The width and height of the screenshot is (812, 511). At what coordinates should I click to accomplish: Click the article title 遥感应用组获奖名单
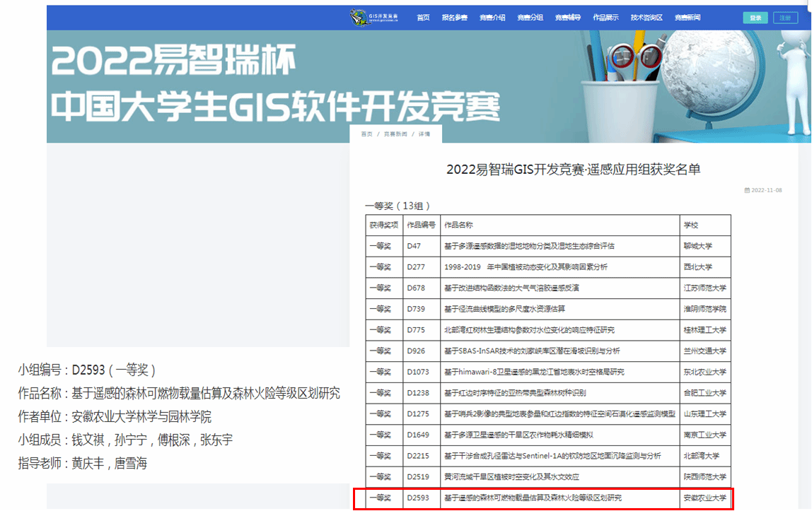(x=573, y=170)
